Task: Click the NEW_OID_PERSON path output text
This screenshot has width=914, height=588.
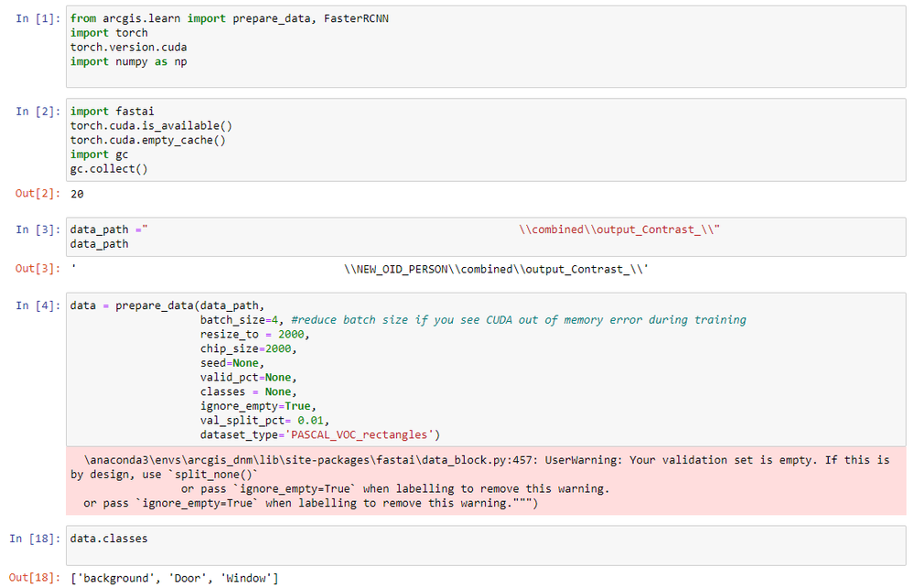Action: pyautogui.click(x=497, y=270)
